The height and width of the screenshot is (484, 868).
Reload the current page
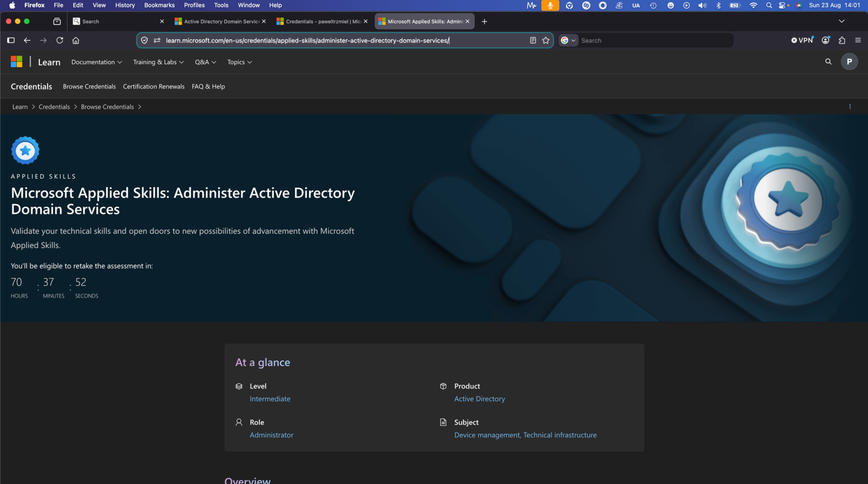point(60,40)
